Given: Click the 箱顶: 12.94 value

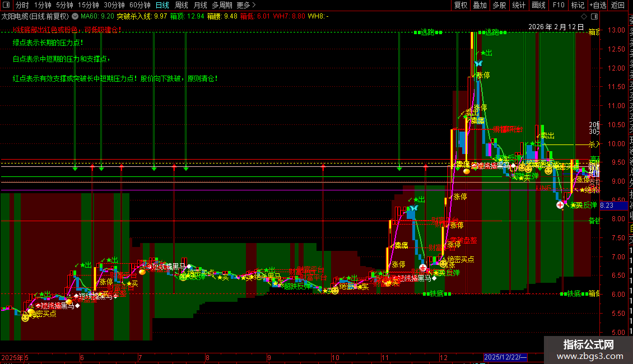Looking at the screenshot, I should tap(187, 16).
